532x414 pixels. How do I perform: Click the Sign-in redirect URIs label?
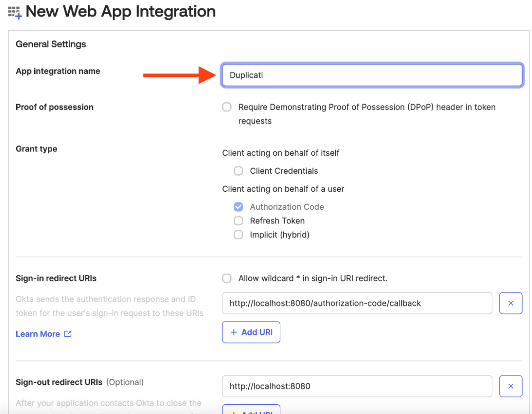tap(56, 278)
